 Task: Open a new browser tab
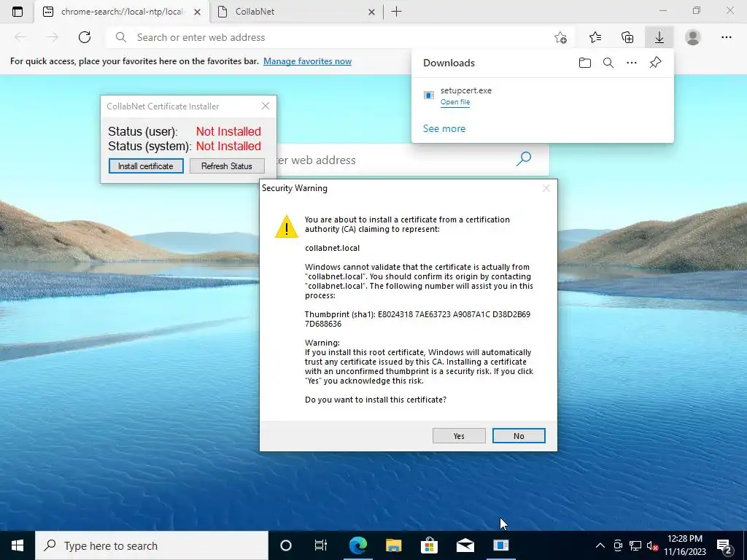pos(396,12)
